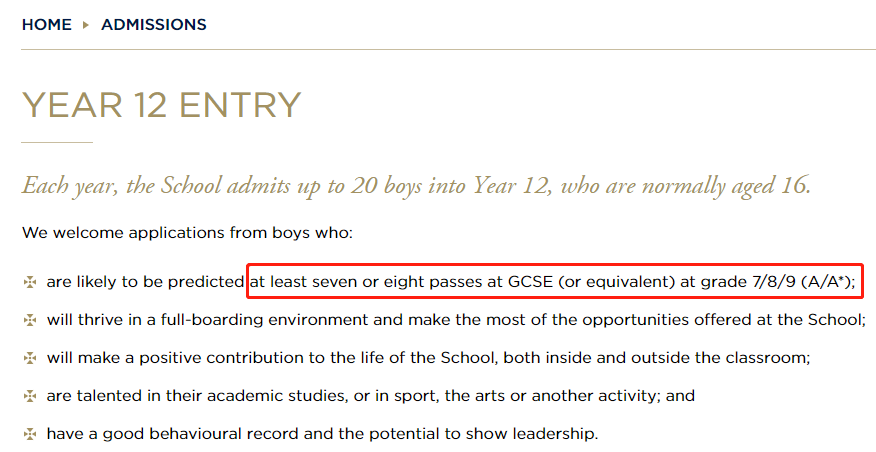Click the 'are talented in their academic studies' line
The image size is (876, 452).
pyautogui.click(x=371, y=396)
